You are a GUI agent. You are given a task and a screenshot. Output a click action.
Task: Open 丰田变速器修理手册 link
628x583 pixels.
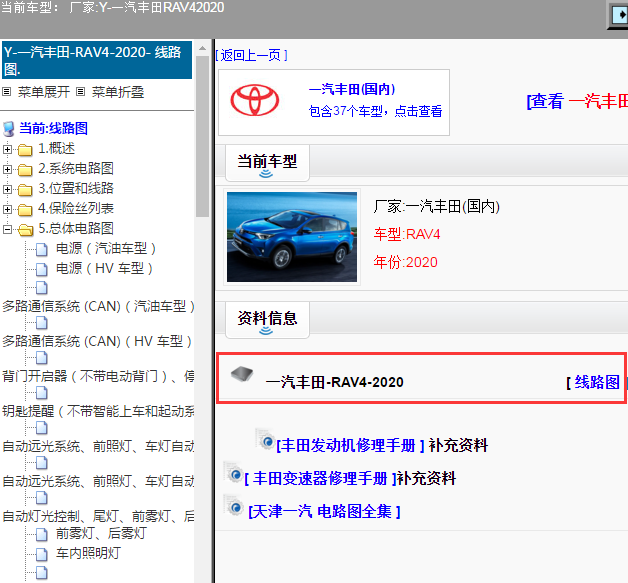(x=320, y=478)
